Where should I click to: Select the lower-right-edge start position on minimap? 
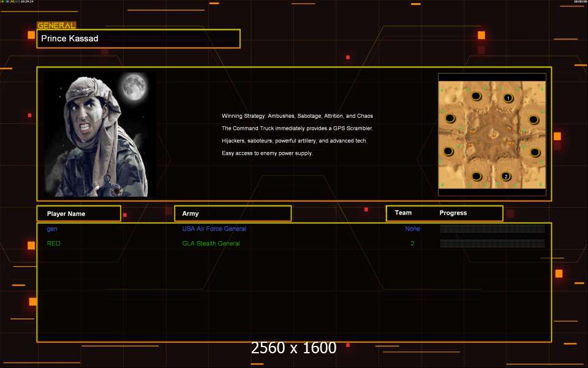[x=533, y=152]
